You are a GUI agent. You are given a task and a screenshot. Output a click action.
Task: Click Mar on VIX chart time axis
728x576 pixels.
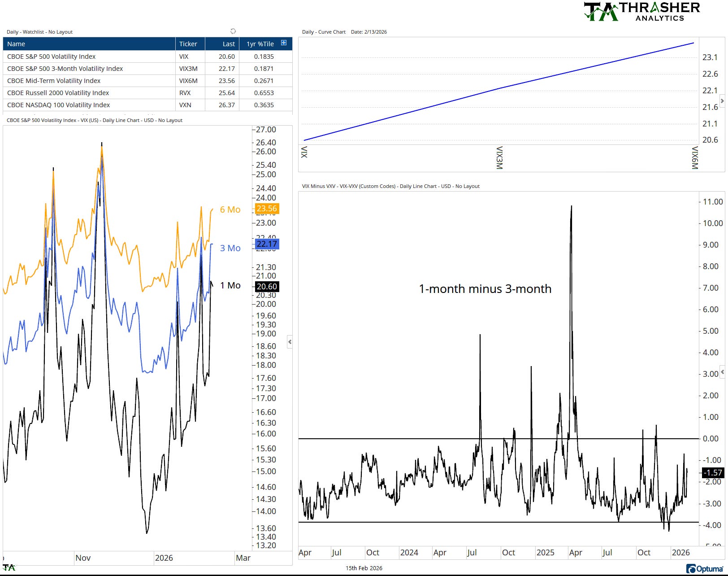coord(243,558)
